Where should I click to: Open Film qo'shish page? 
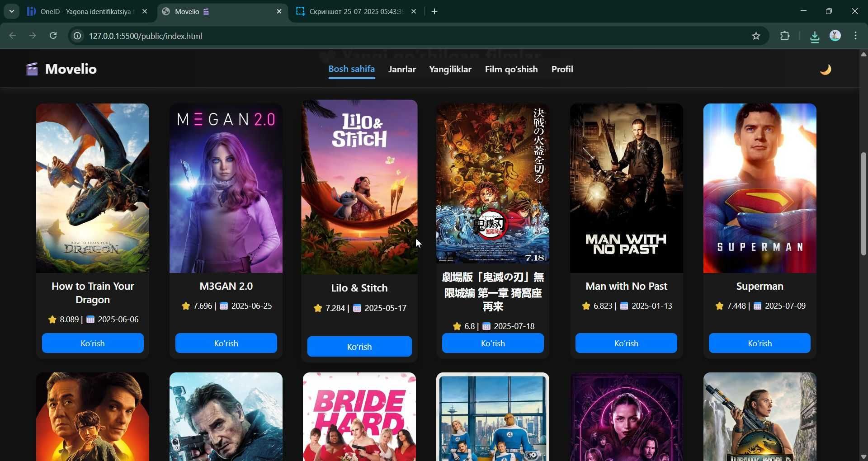pos(511,69)
